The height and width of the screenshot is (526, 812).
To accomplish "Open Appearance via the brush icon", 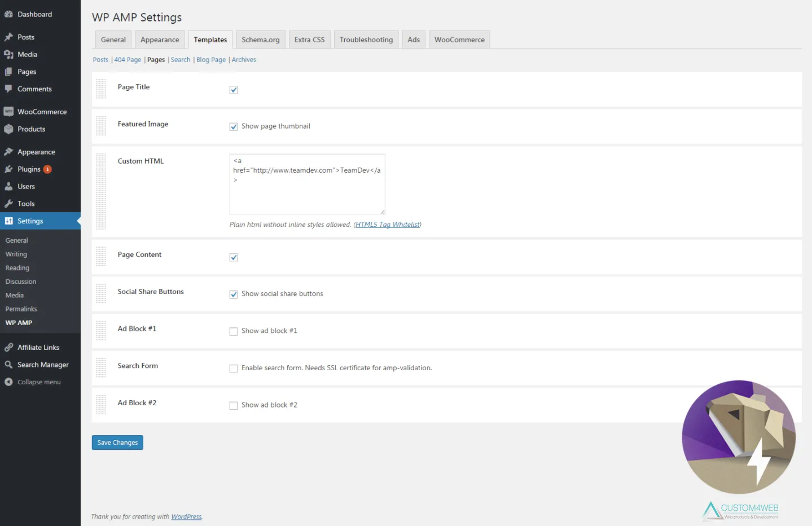I will [10, 151].
